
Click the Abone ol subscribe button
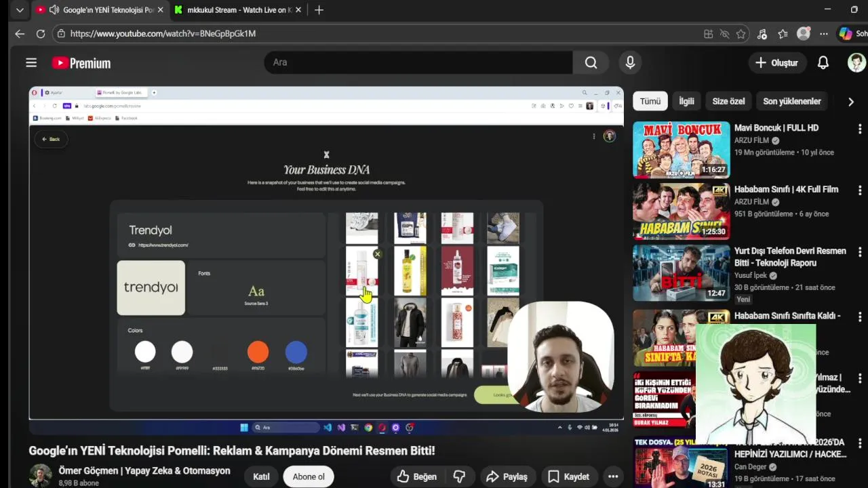pos(309,476)
